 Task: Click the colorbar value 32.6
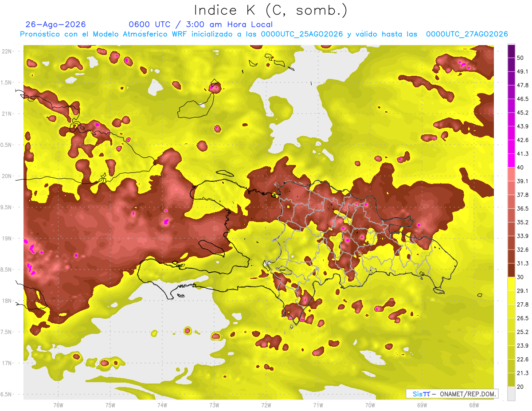coord(523,250)
